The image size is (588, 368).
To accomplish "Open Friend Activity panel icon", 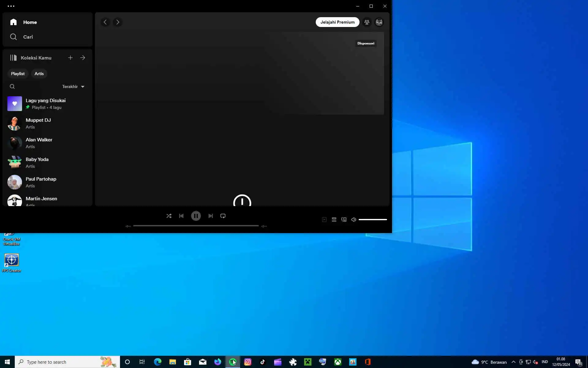I will (367, 22).
